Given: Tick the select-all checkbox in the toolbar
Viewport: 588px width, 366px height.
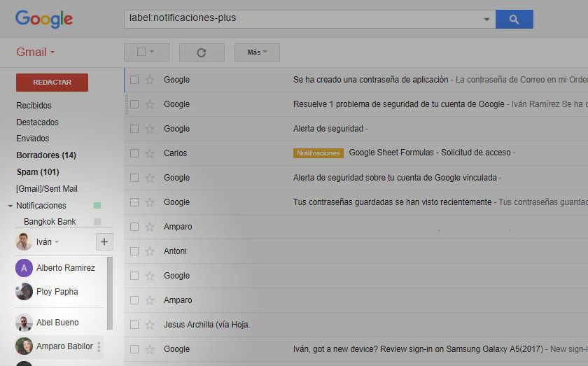Looking at the screenshot, I should (x=141, y=52).
